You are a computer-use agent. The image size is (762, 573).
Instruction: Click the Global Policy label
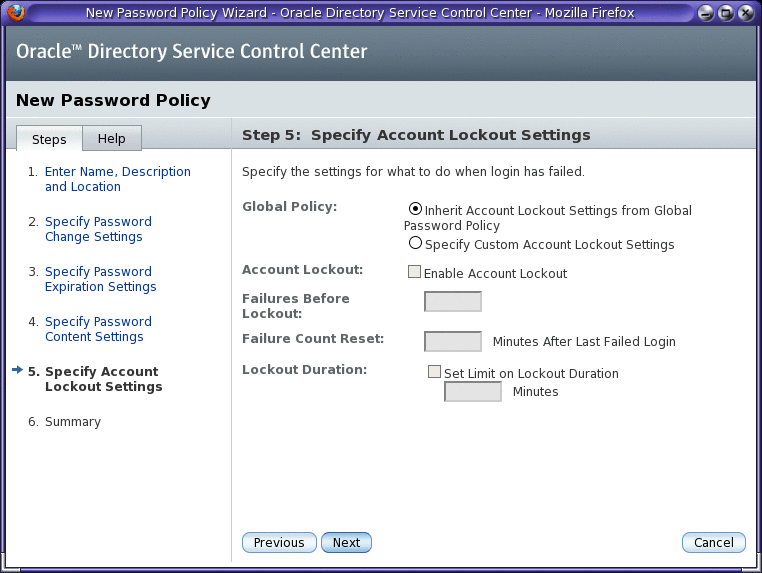coord(290,207)
